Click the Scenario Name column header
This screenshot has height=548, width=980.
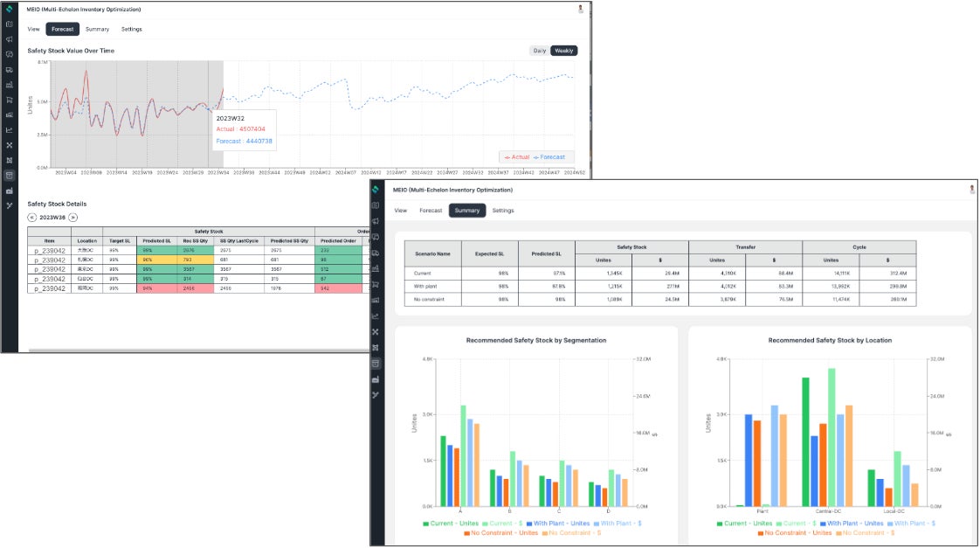(x=432, y=254)
